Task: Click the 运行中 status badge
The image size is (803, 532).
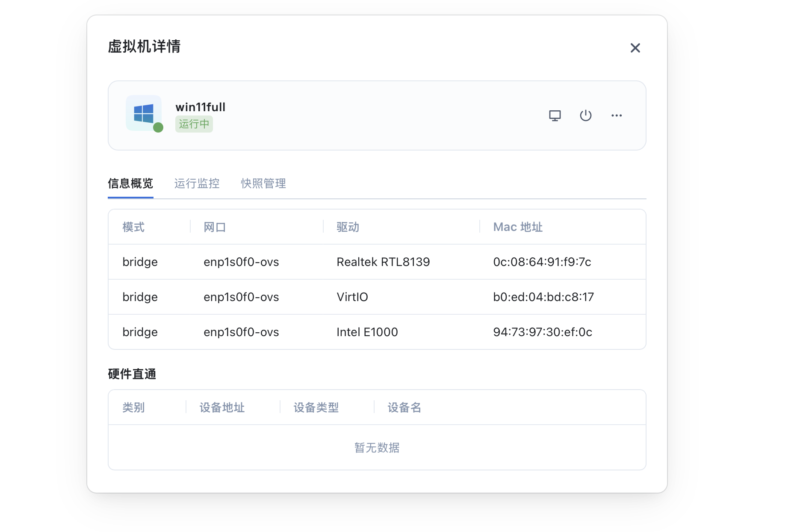Action: (x=194, y=124)
